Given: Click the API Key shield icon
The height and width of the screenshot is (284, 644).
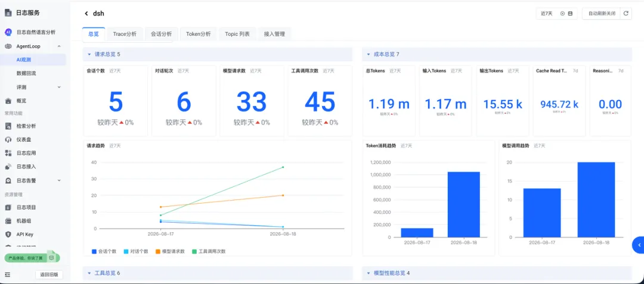Looking at the screenshot, I should (8, 235).
